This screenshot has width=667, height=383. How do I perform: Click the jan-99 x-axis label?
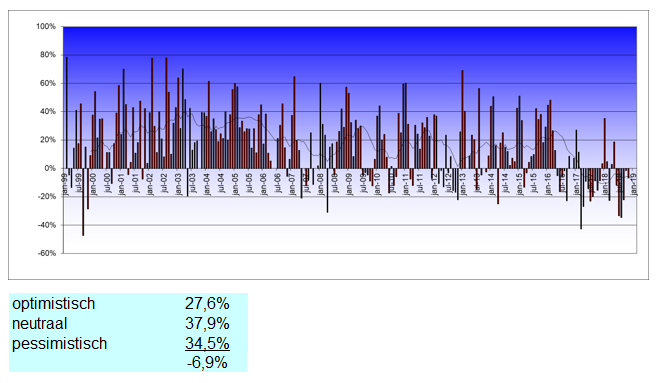click(x=65, y=184)
